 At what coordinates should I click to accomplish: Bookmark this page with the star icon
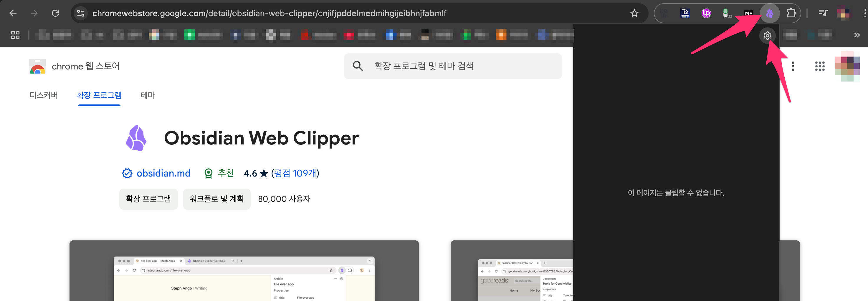634,13
